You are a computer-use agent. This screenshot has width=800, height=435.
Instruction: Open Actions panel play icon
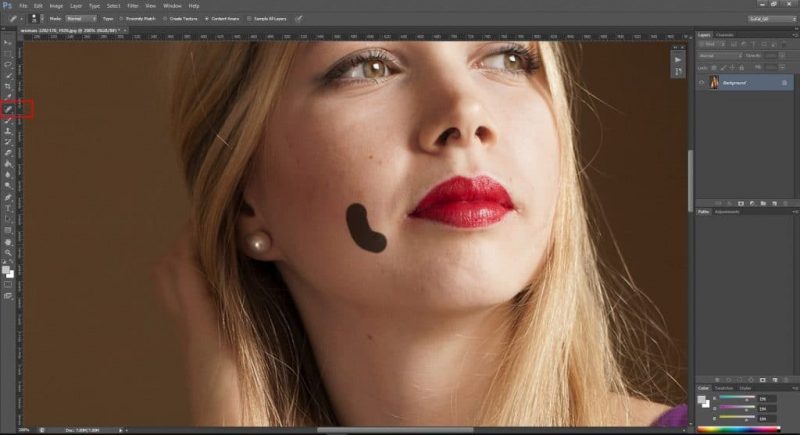678,60
